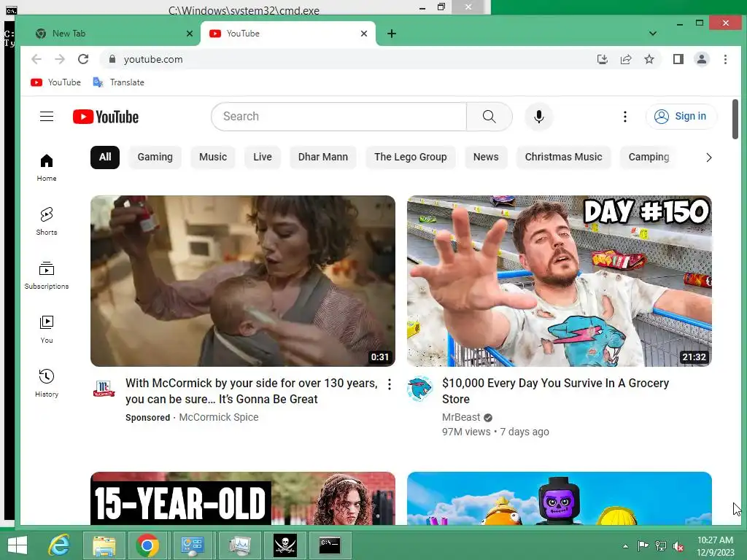Viewport: 747px width, 560px height.
Task: Open the 15-YEAR-OLD video thumbnail
Action: coord(243,498)
